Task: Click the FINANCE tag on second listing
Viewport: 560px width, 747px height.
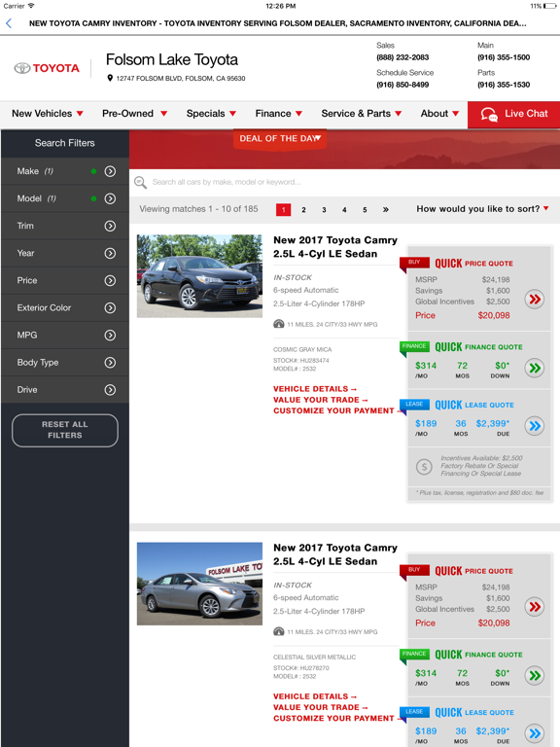Action: pos(414,654)
